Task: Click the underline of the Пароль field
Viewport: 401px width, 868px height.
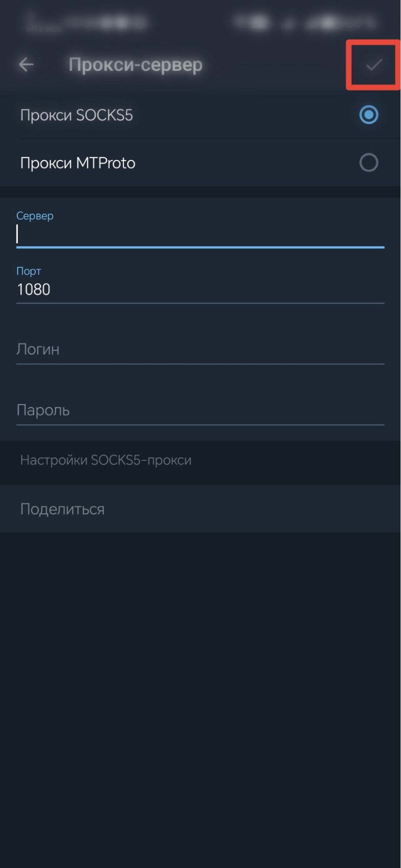Action: [200, 425]
